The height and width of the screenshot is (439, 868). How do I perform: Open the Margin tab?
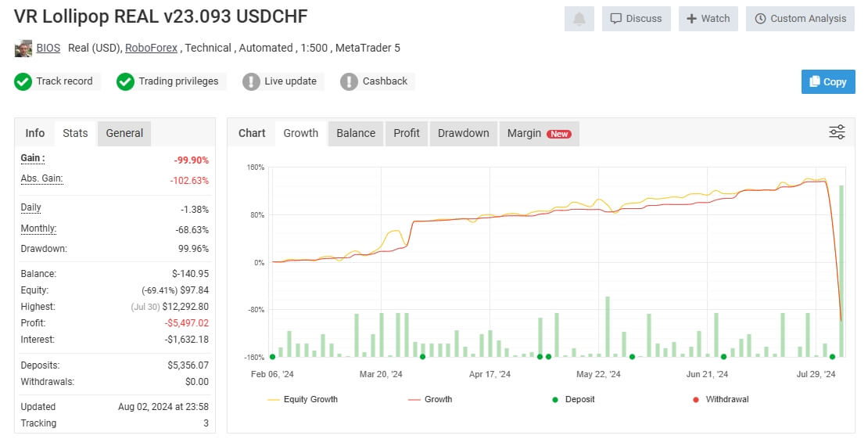coord(540,134)
